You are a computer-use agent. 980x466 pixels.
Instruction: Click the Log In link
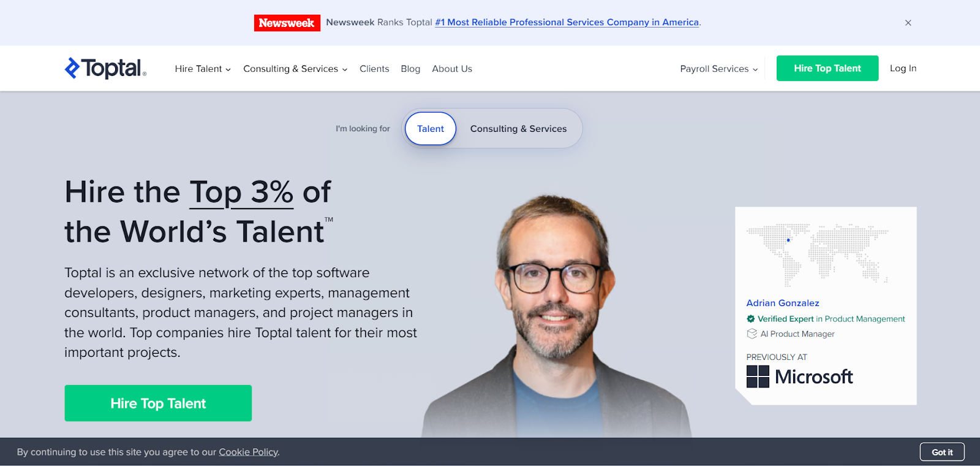click(903, 68)
